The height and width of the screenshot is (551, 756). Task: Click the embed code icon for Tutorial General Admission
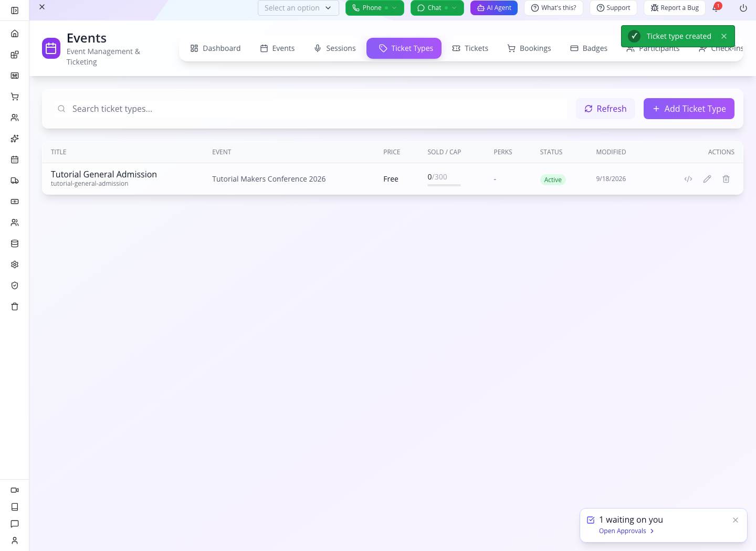[x=688, y=179]
